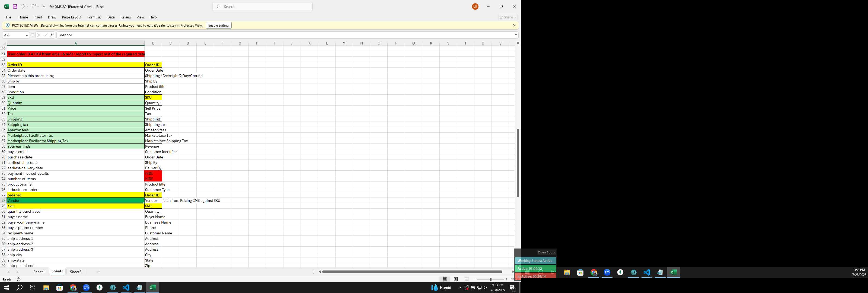This screenshot has height=293, width=868.
Task: Click the horizontal scrollbar thumb
Action: point(412,272)
